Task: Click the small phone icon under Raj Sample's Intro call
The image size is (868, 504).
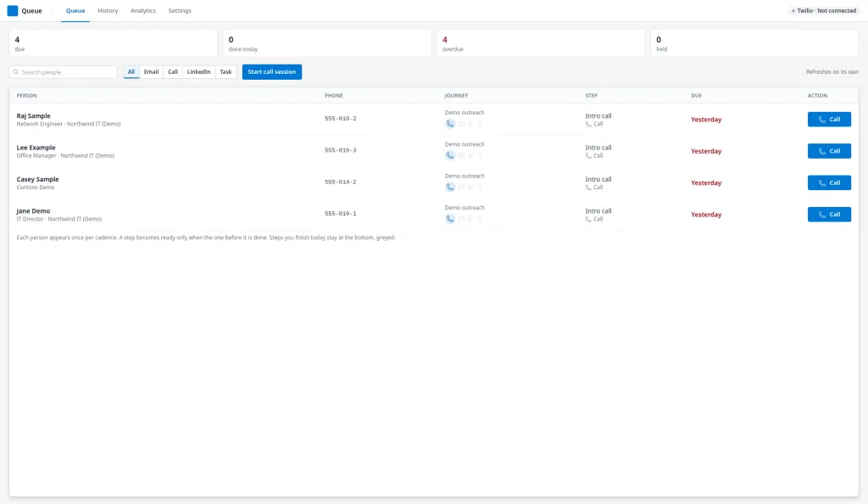Action: pyautogui.click(x=588, y=124)
